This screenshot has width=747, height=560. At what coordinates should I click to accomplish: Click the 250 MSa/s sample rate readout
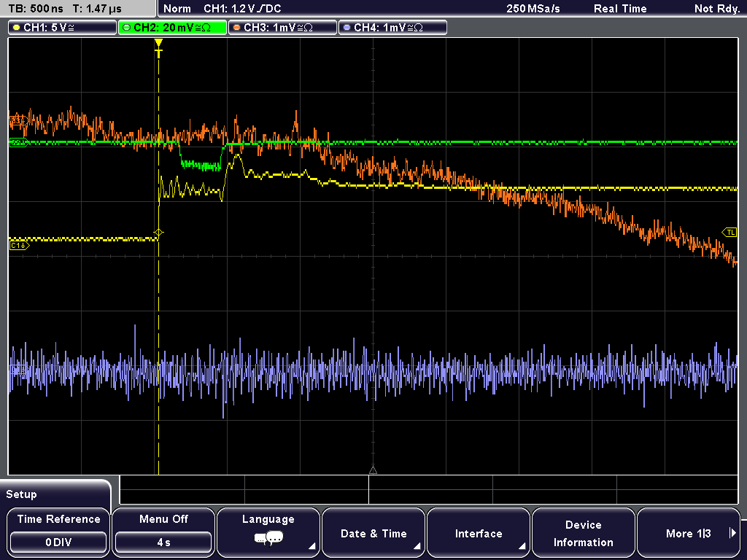pyautogui.click(x=533, y=9)
